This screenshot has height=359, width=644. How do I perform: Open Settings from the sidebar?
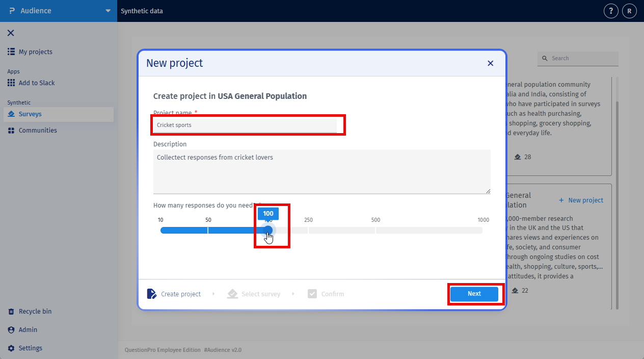pos(32,348)
